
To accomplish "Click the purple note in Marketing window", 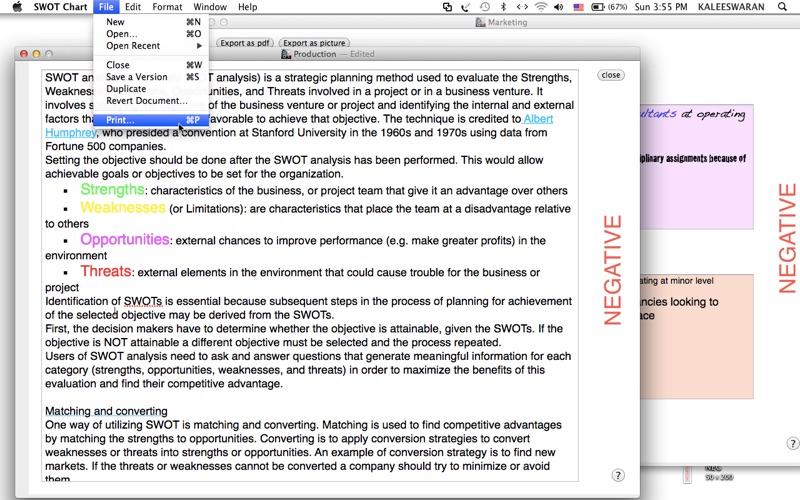I will (x=697, y=167).
